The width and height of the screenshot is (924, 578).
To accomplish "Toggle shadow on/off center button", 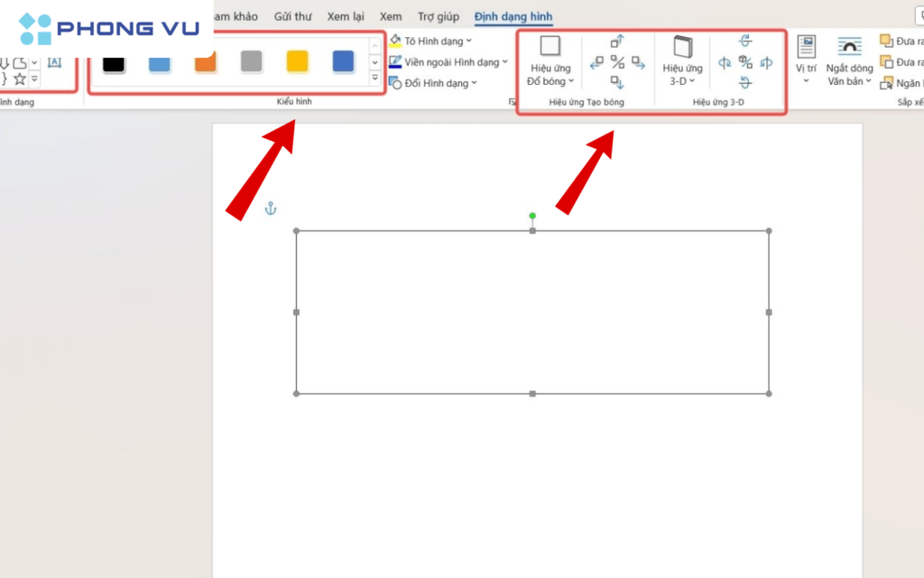I will click(617, 62).
